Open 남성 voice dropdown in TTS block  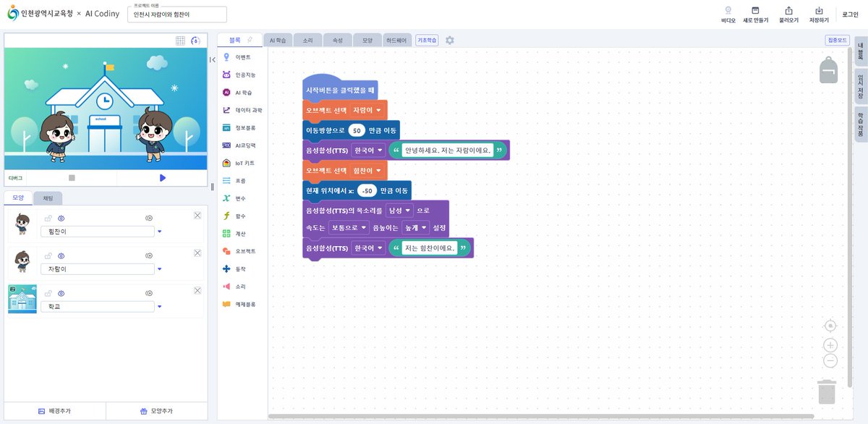399,211
